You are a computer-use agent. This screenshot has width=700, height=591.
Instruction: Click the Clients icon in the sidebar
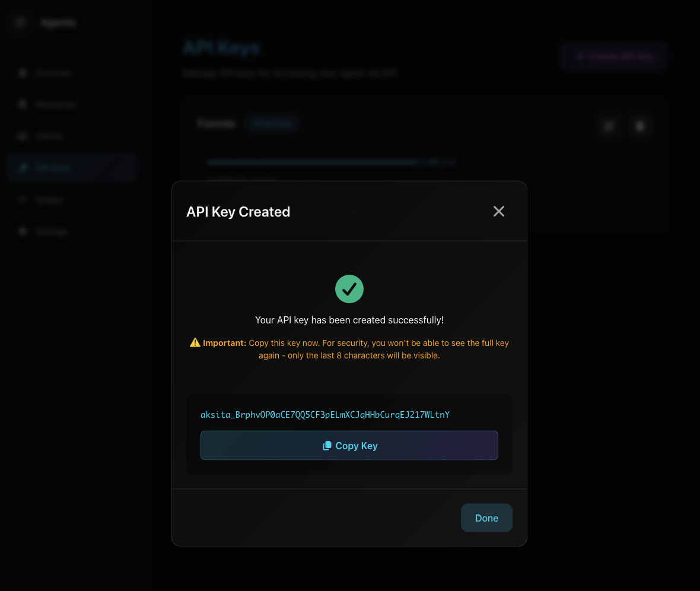pos(23,136)
